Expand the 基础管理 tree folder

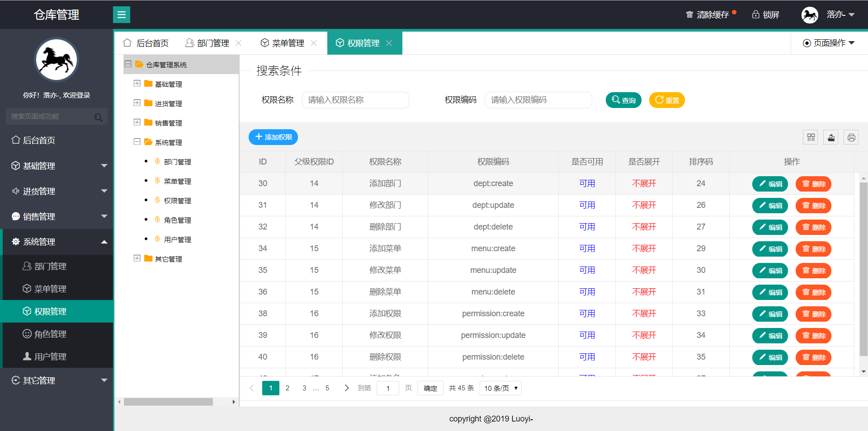137,84
